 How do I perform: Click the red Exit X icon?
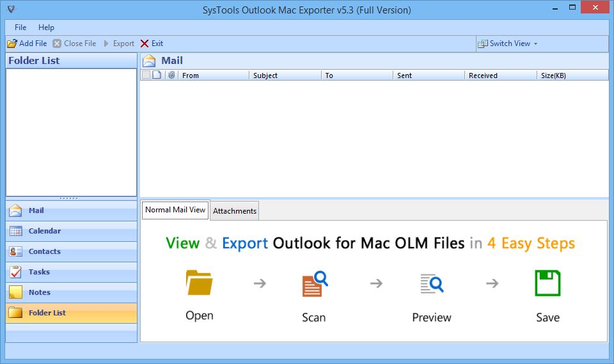(x=145, y=44)
